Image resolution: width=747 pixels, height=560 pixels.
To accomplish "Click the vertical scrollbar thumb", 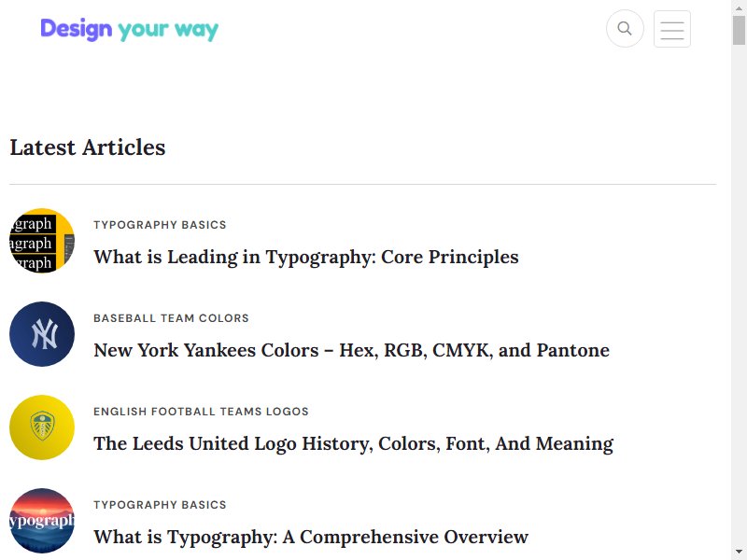I will [x=739, y=30].
